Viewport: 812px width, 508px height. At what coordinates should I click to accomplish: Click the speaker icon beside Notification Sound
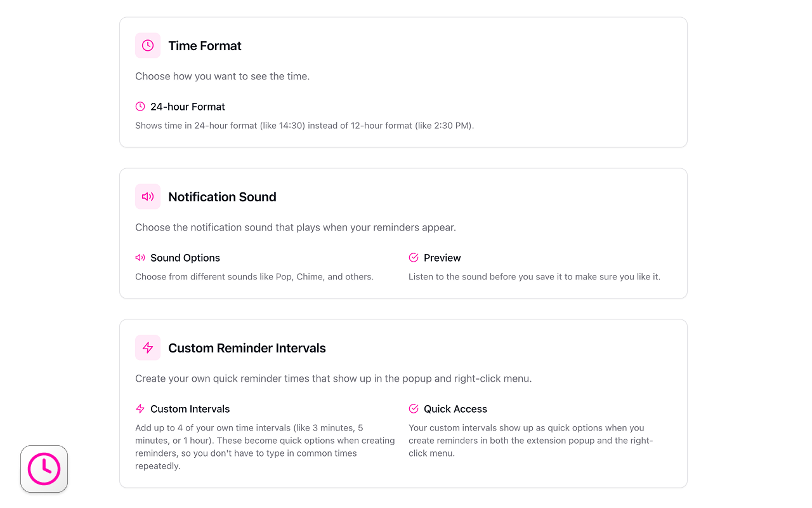[147, 196]
